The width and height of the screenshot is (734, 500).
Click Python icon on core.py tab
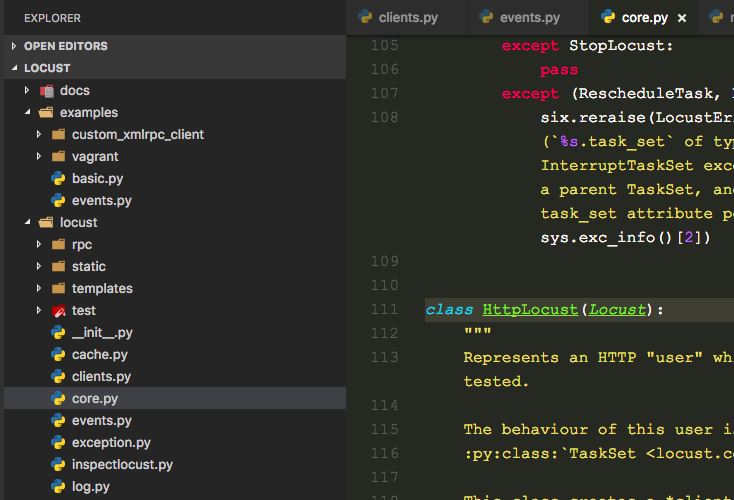tap(608, 17)
